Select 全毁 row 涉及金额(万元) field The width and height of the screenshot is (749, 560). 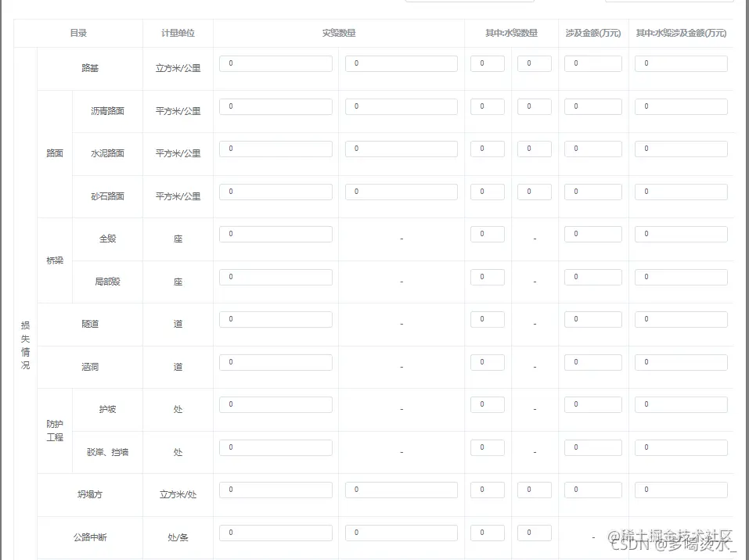pos(592,235)
